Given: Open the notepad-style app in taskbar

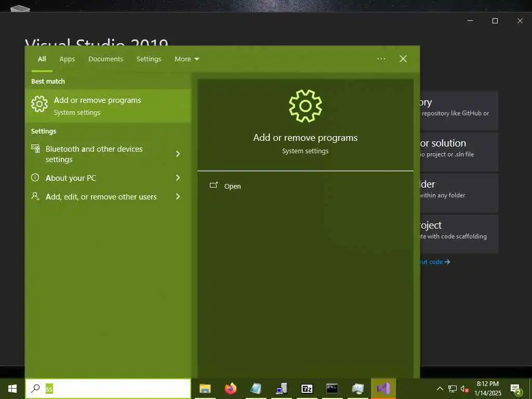Looking at the screenshot, I should (256, 389).
